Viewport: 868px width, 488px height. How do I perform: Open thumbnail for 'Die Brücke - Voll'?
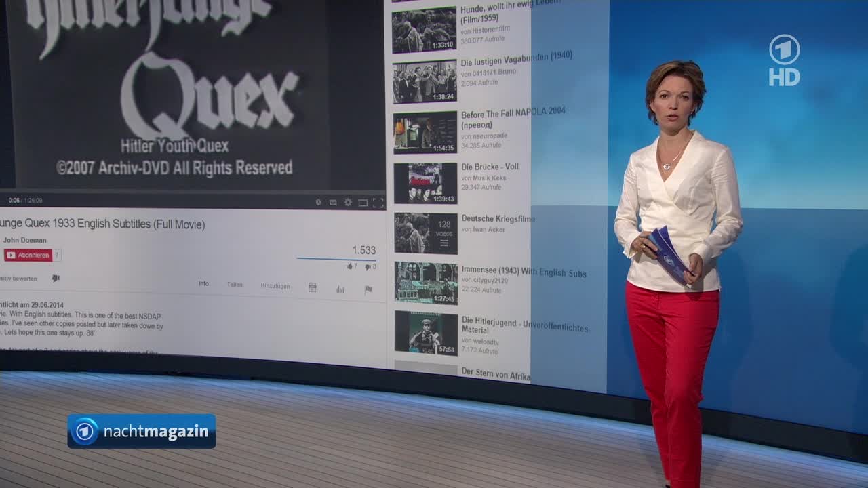[426, 183]
